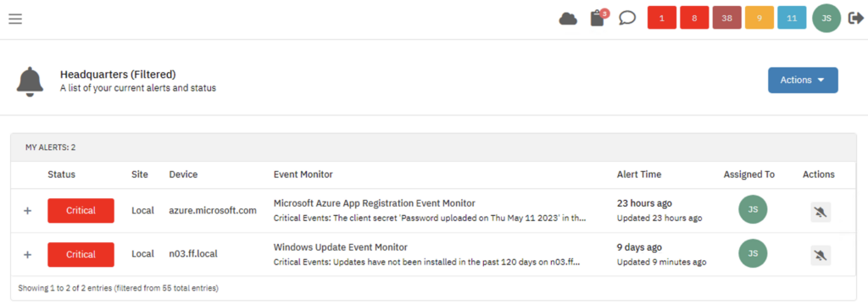Screen dimensions: 868x305
Task: Expand the Windows Update alert row
Action: [28, 255]
